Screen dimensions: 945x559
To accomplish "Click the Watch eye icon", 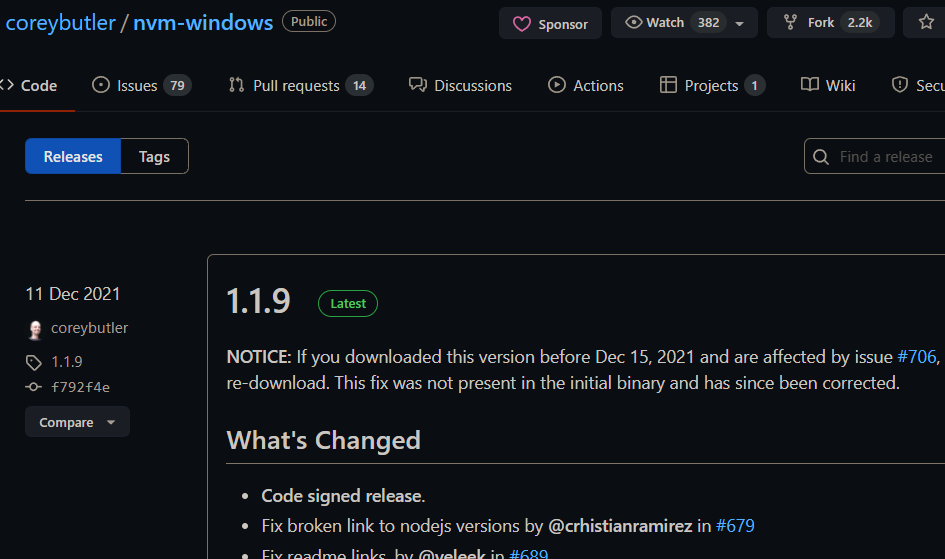I will pos(633,22).
